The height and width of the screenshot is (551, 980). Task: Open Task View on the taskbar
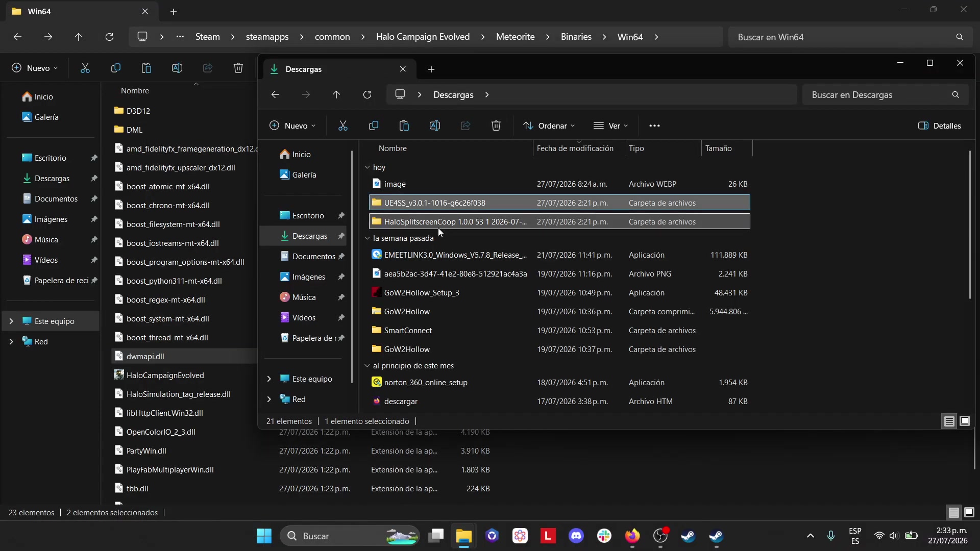click(x=436, y=536)
